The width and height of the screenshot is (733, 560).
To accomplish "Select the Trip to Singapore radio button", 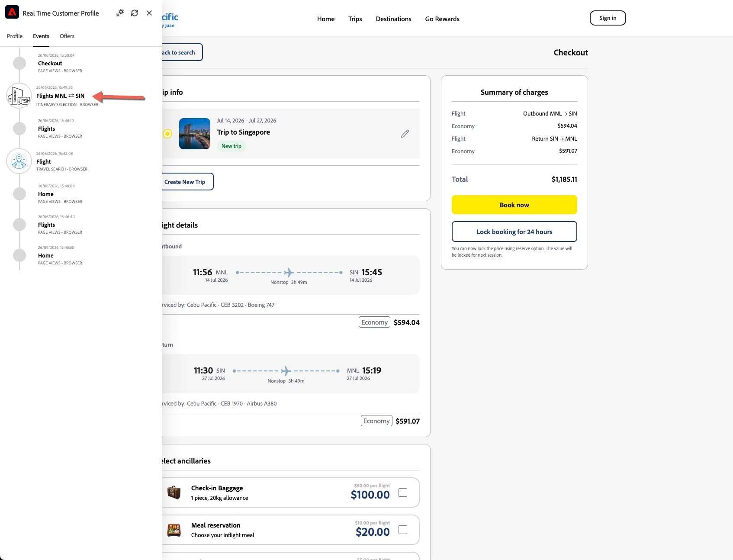I will (167, 134).
